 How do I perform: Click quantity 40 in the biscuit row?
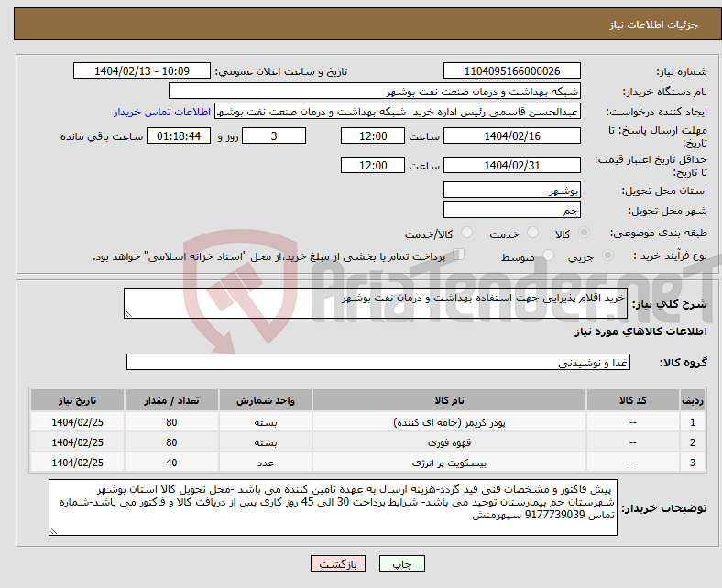click(x=171, y=463)
